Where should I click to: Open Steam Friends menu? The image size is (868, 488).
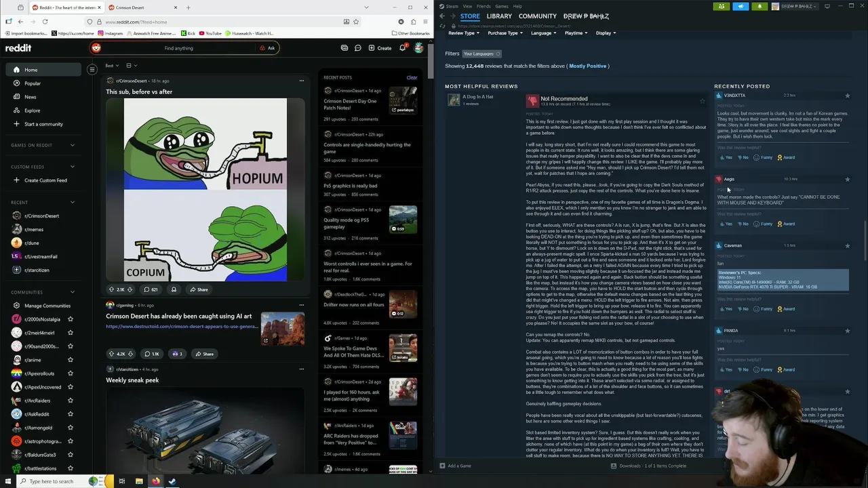tap(484, 6)
